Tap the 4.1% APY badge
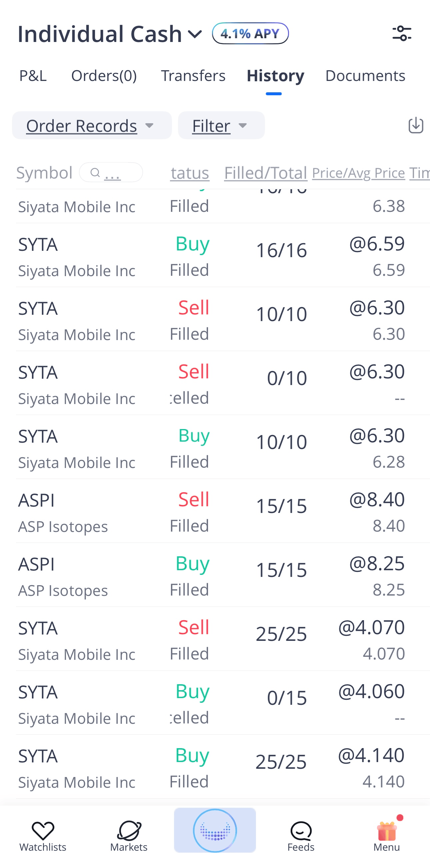The width and height of the screenshot is (430, 868). click(250, 33)
